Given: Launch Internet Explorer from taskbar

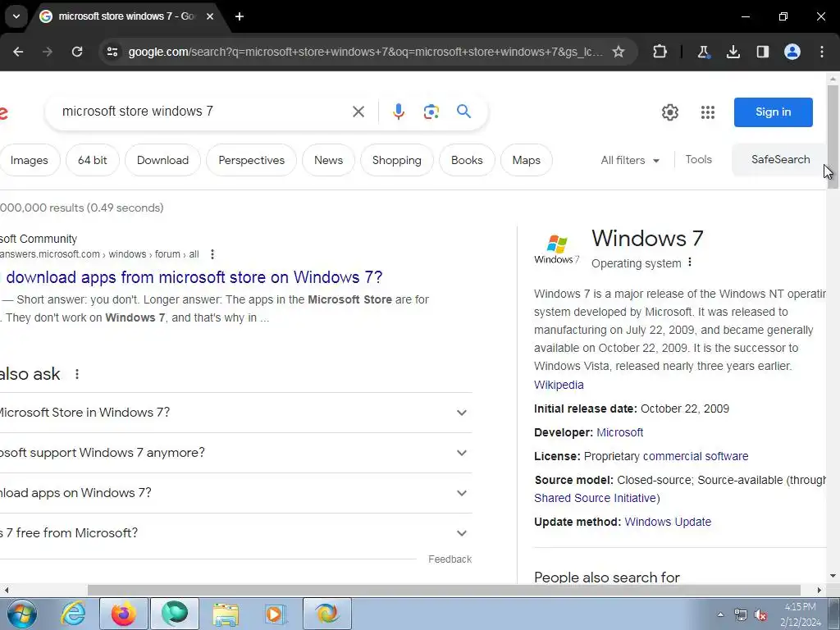Looking at the screenshot, I should 73,614.
